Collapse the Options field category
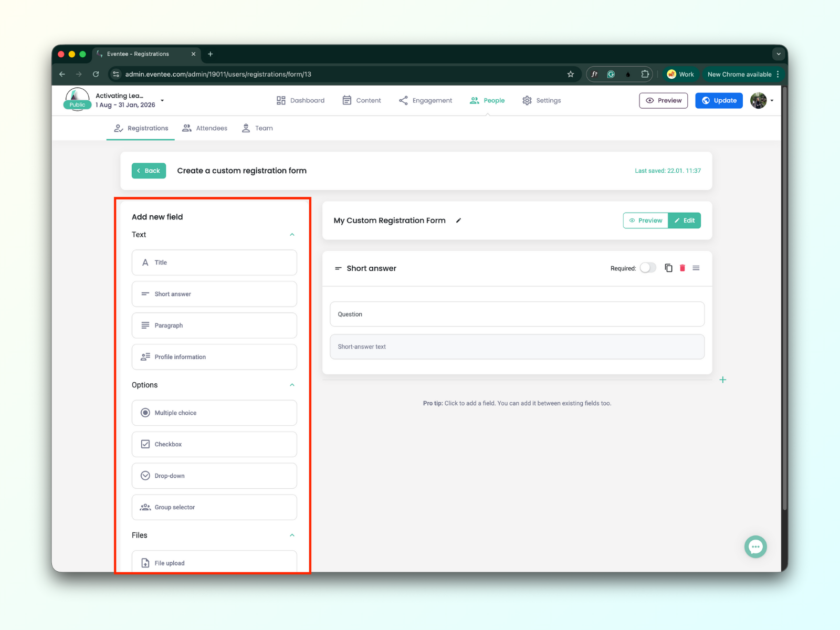Screen dimensions: 840x630 [x=292, y=385]
